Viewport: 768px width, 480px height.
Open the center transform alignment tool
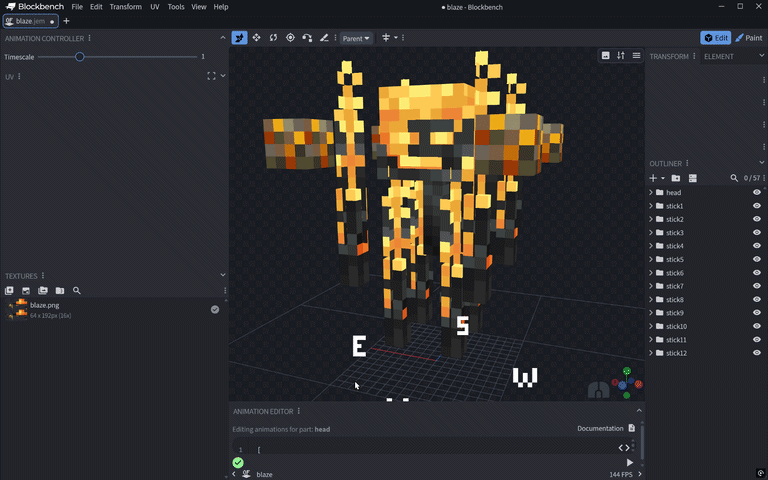386,38
